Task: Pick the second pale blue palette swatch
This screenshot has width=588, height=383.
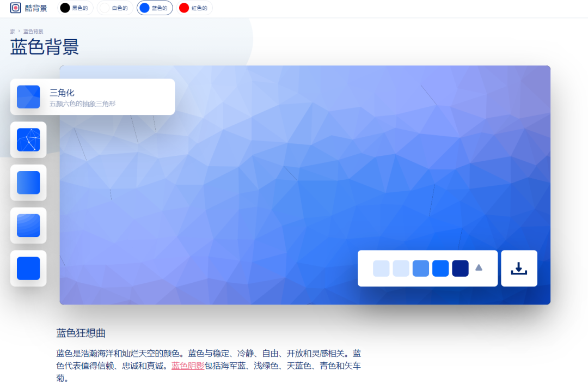Action: click(401, 268)
